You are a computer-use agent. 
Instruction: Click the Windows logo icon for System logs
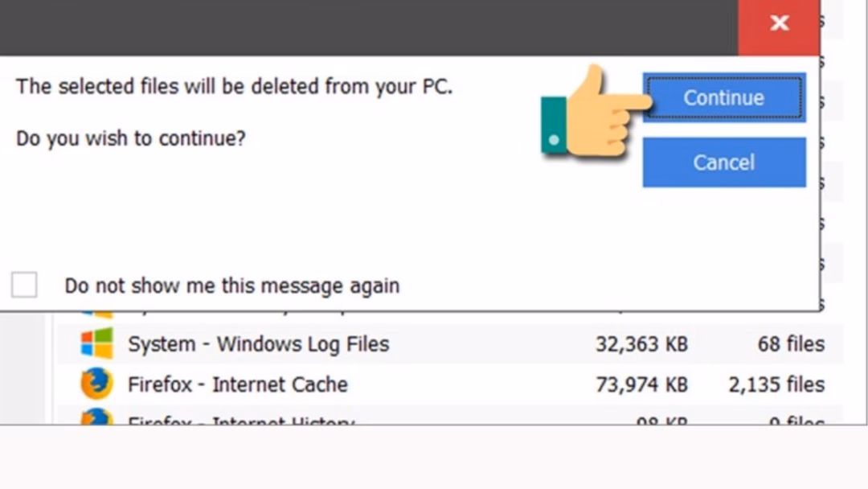point(97,344)
